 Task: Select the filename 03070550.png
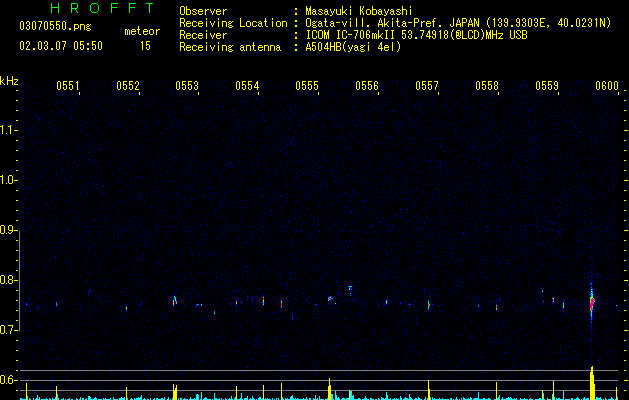(x=55, y=26)
